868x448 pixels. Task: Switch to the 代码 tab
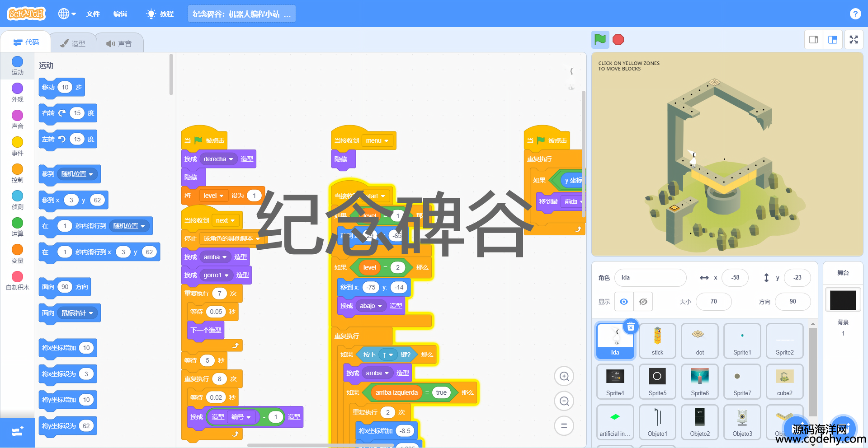click(26, 42)
